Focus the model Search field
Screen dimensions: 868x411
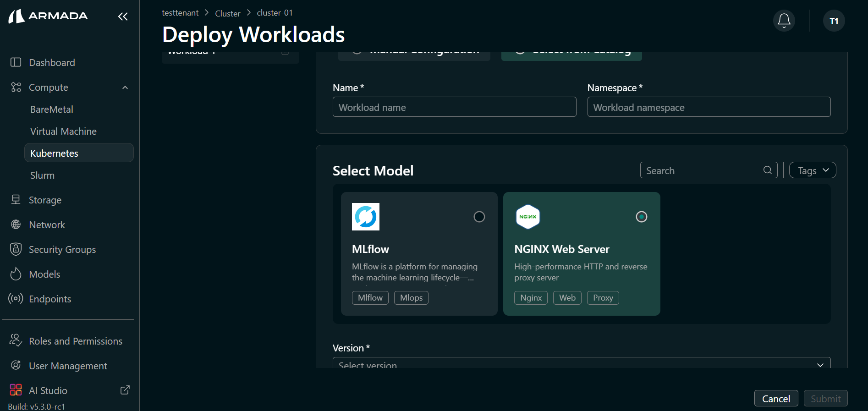pyautogui.click(x=709, y=170)
